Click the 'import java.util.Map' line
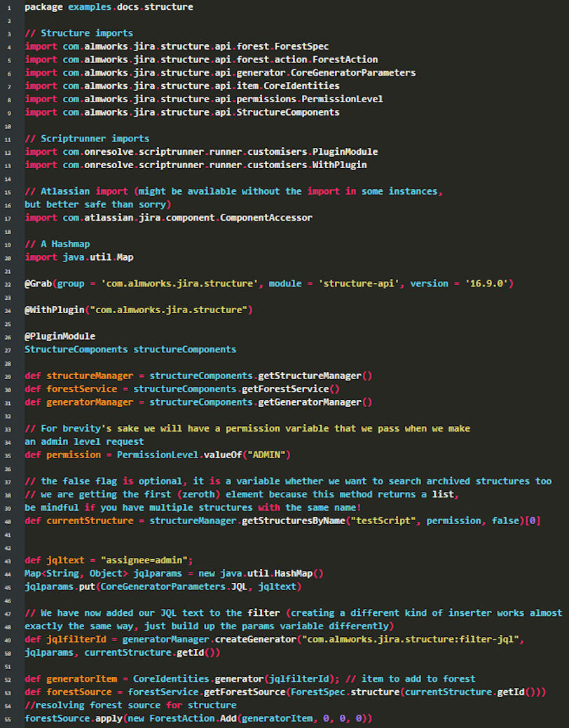The width and height of the screenshot is (569, 728). pos(79,257)
